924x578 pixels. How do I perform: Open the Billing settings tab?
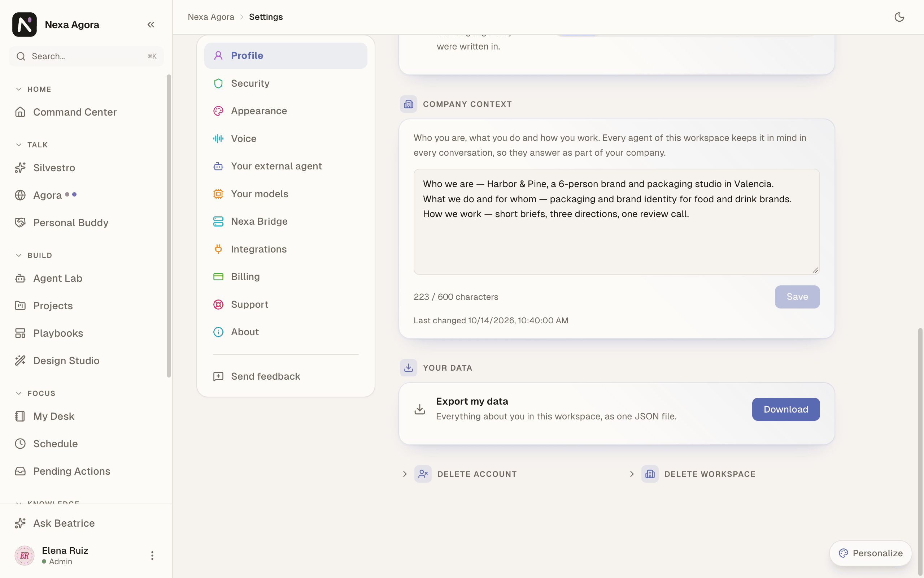[286, 276]
